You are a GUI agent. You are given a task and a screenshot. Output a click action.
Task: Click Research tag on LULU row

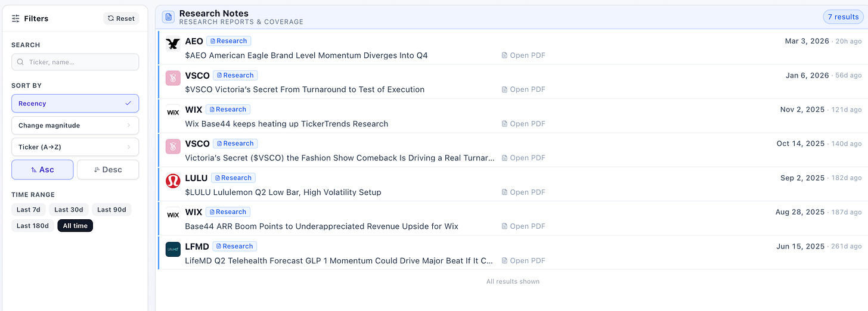pos(233,178)
